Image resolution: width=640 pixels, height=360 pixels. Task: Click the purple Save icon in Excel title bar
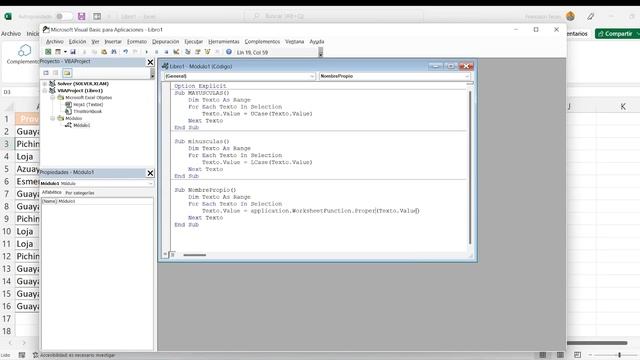[x=82, y=16]
